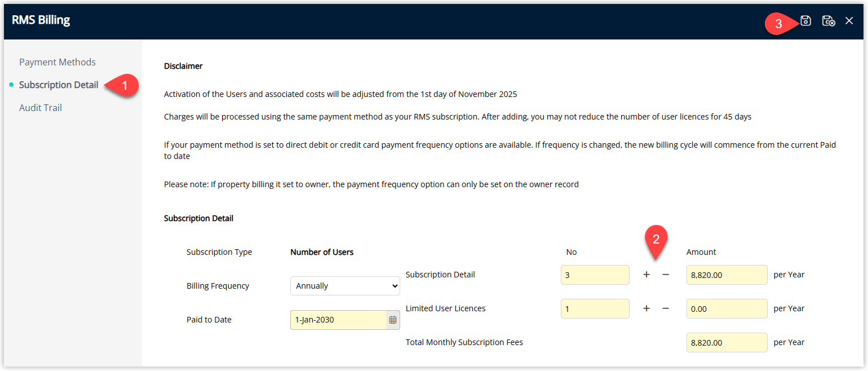Click the Subscription Detail amount field
This screenshot has height=371, width=868.
coord(727,275)
